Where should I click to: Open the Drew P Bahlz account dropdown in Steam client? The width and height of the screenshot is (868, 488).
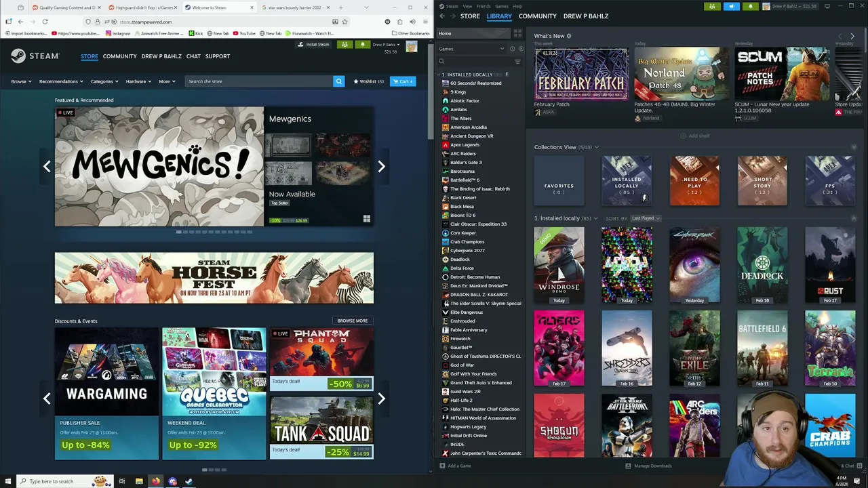click(x=790, y=6)
